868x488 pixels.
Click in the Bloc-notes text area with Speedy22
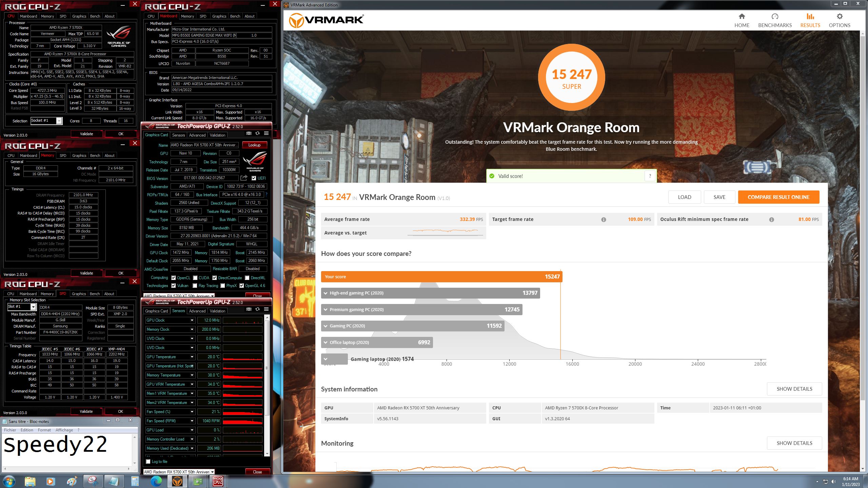tap(67, 450)
